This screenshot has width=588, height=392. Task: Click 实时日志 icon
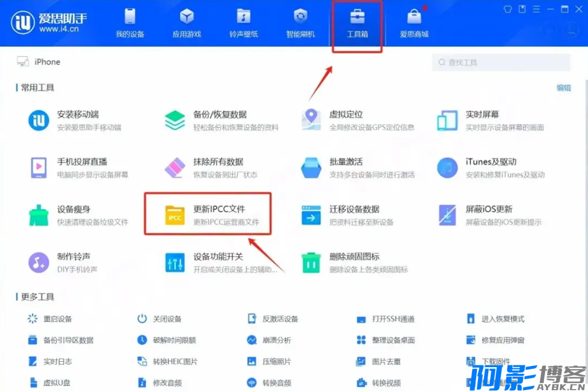33,362
